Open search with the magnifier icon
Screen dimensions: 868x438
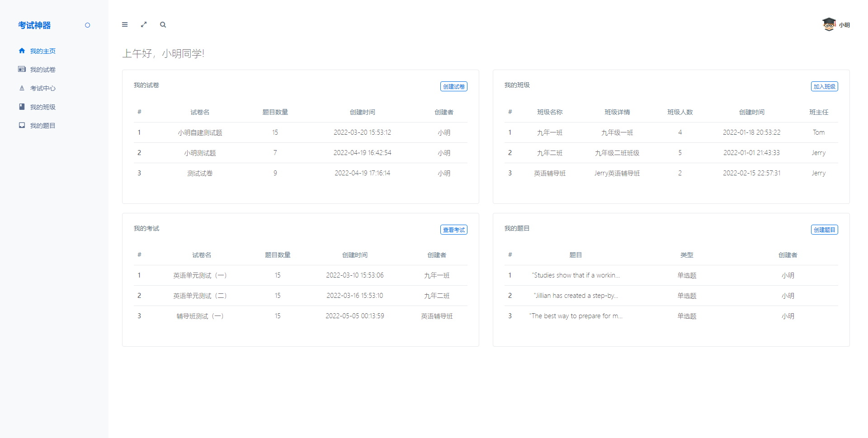pos(163,25)
